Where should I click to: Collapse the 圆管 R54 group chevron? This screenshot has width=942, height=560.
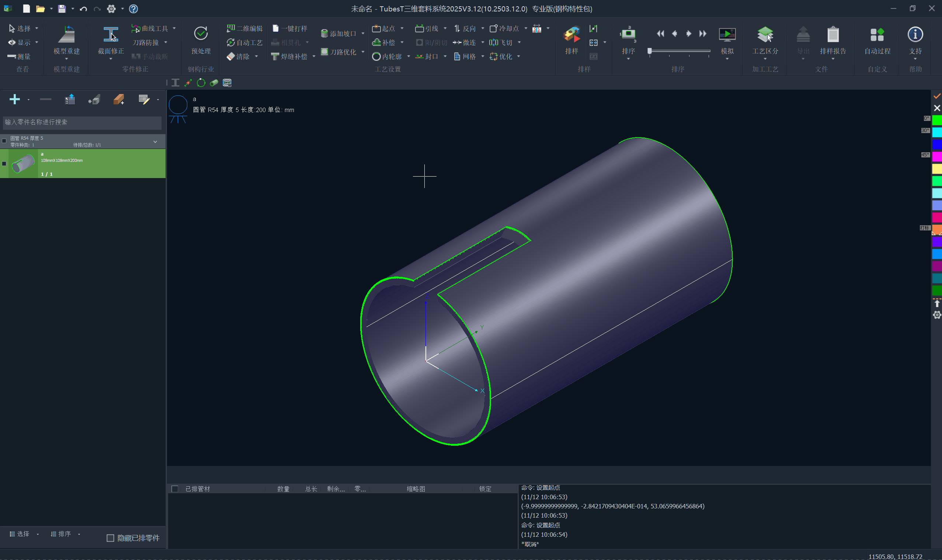click(155, 142)
